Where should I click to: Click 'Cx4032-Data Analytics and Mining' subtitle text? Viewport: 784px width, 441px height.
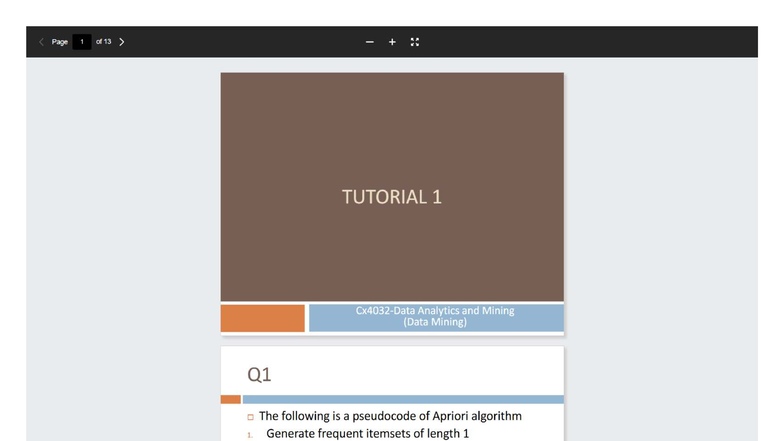tap(435, 310)
